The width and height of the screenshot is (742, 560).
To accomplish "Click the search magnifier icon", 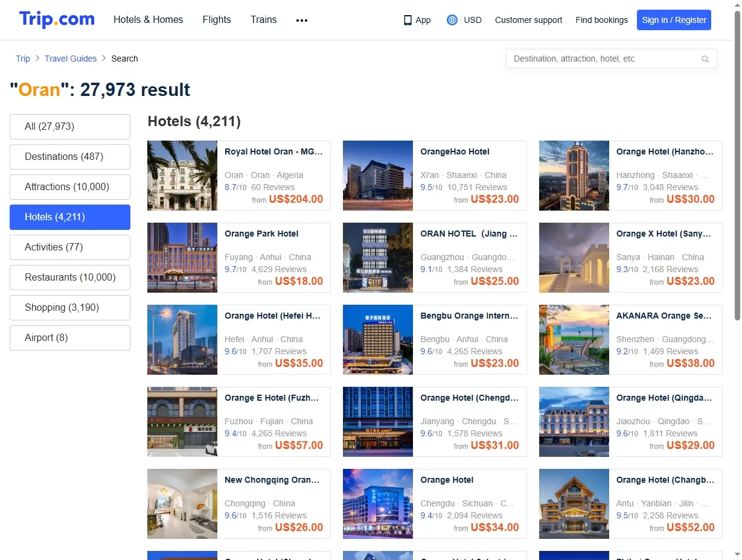I will click(x=705, y=59).
